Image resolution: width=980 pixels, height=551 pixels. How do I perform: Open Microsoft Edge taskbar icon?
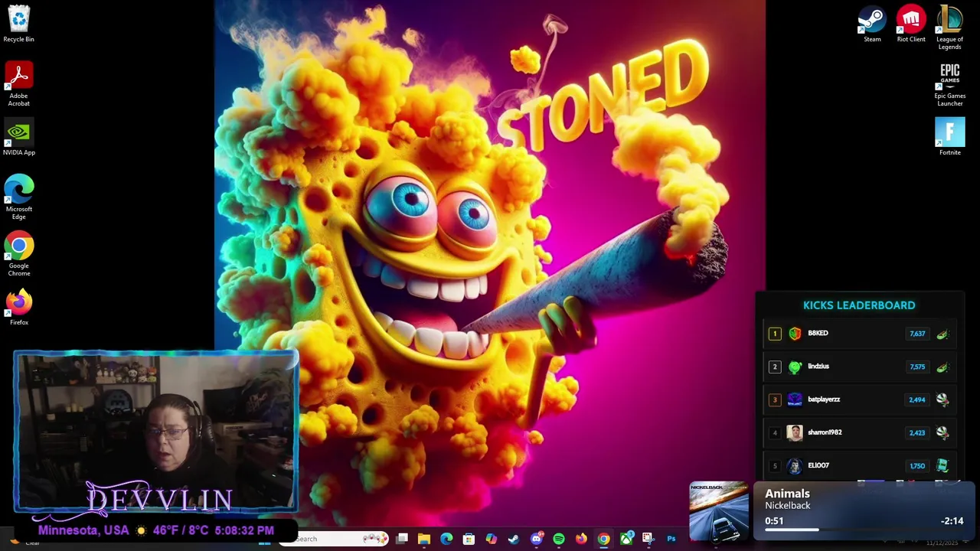tap(446, 539)
